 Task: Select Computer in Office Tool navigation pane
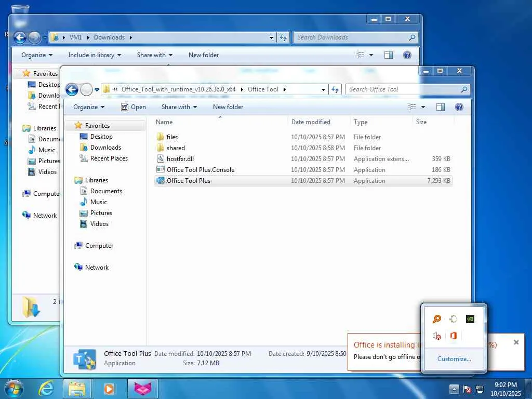[x=99, y=246]
